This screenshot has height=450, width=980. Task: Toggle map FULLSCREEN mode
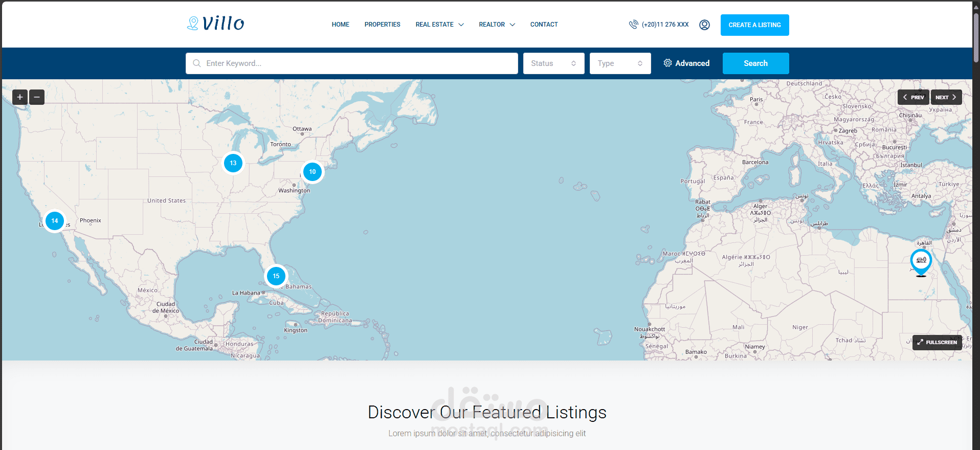click(x=937, y=342)
